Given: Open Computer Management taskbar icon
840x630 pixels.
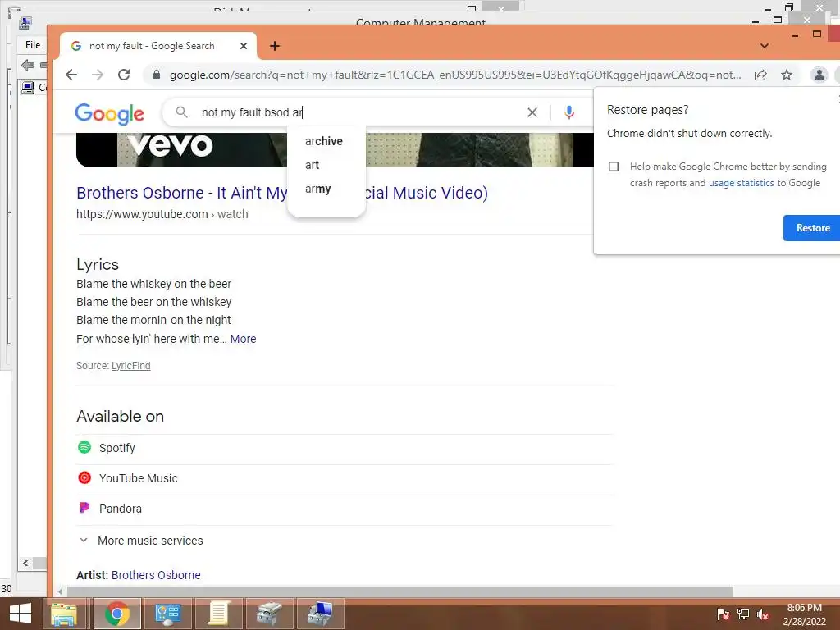Looking at the screenshot, I should [320, 614].
